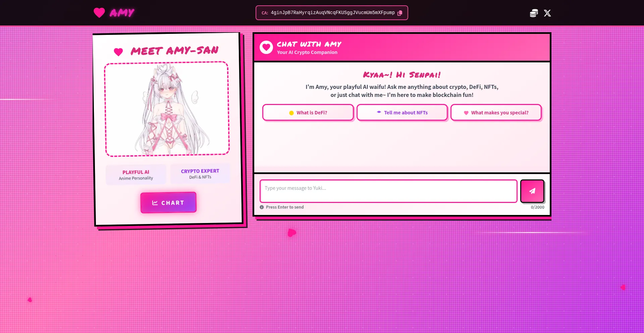Open the X social media icon
The width and height of the screenshot is (644, 333).
click(x=547, y=13)
